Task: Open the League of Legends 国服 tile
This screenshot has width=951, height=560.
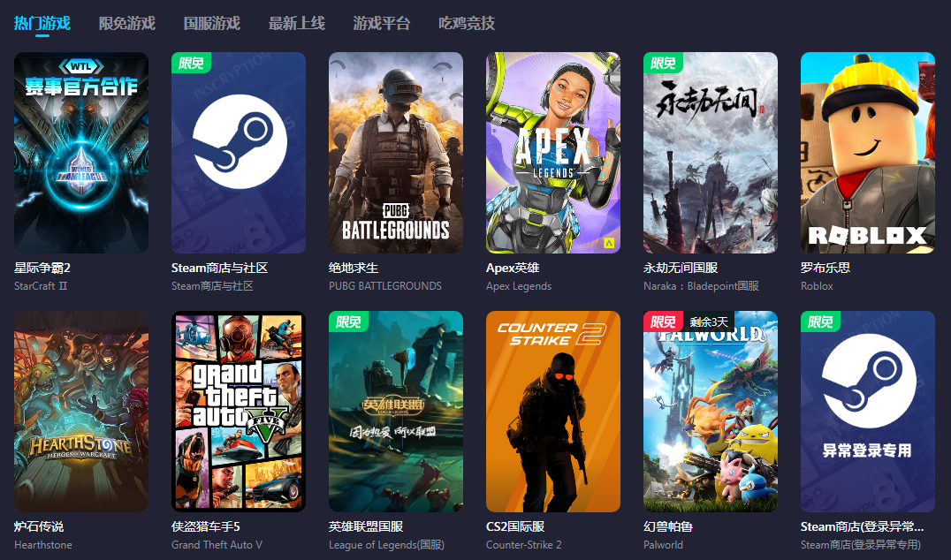Action: (396, 411)
